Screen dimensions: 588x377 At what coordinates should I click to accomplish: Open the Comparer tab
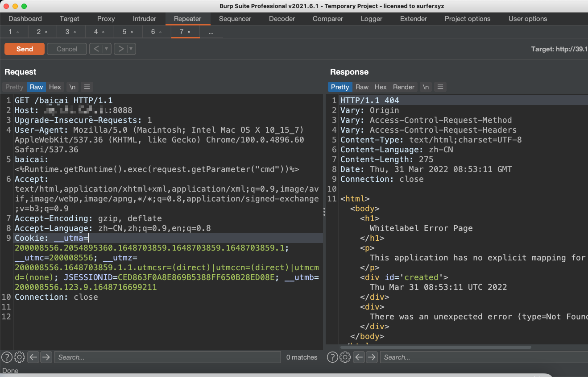tap(328, 19)
